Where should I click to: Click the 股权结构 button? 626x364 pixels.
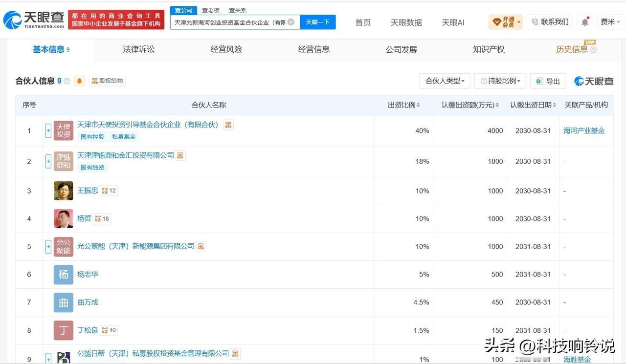[107, 81]
